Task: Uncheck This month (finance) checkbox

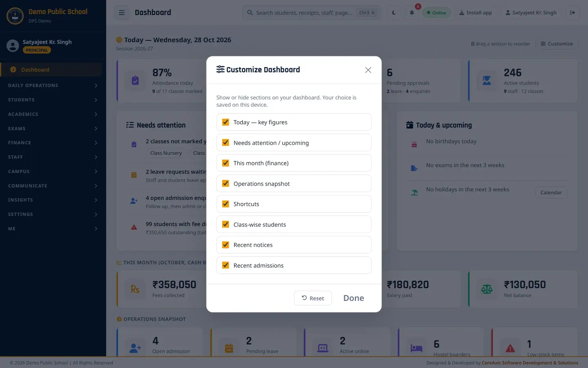Action: (x=225, y=163)
